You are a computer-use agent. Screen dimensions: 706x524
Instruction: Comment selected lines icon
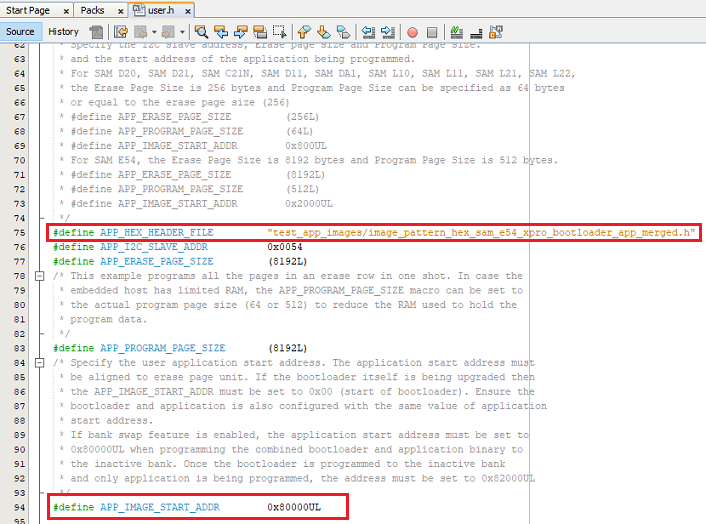[x=457, y=32]
